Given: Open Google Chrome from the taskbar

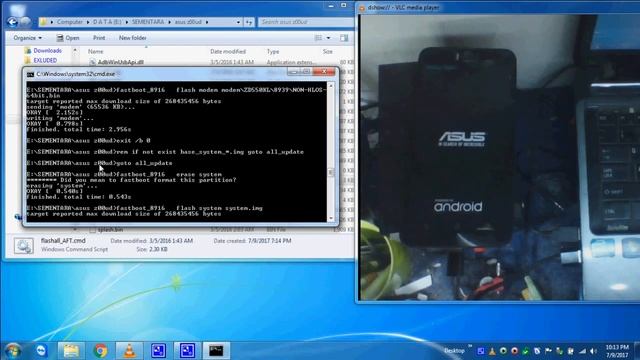Looking at the screenshot, I should [100, 351].
